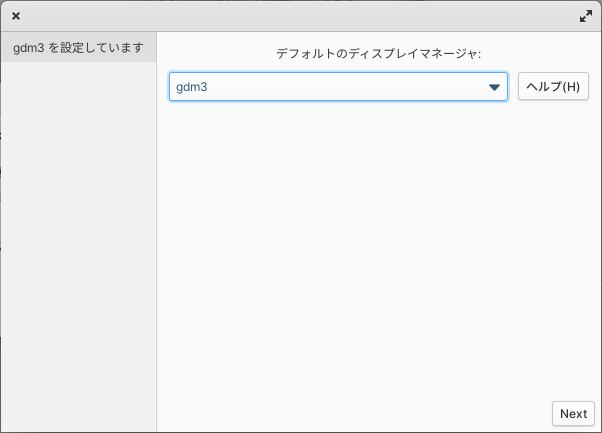Open help with the ヘルプ(H) button
This screenshot has width=602, height=433.
click(x=553, y=86)
